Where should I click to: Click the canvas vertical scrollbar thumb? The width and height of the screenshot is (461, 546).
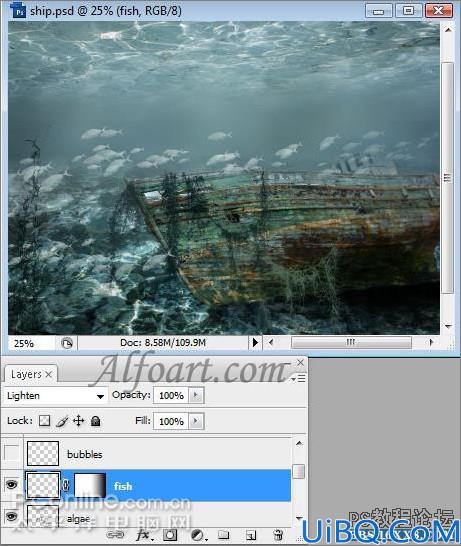448,178
